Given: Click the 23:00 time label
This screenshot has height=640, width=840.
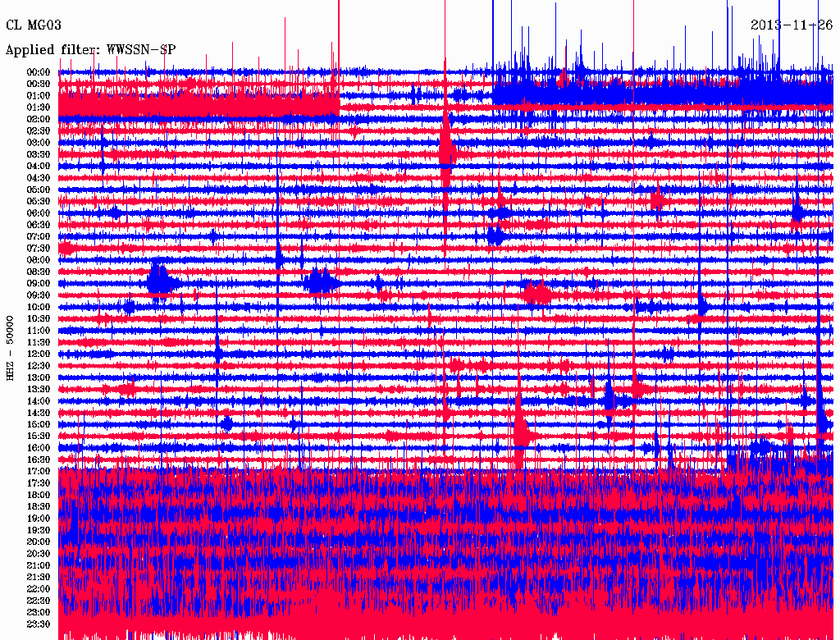Looking at the screenshot, I should tap(39, 612).
